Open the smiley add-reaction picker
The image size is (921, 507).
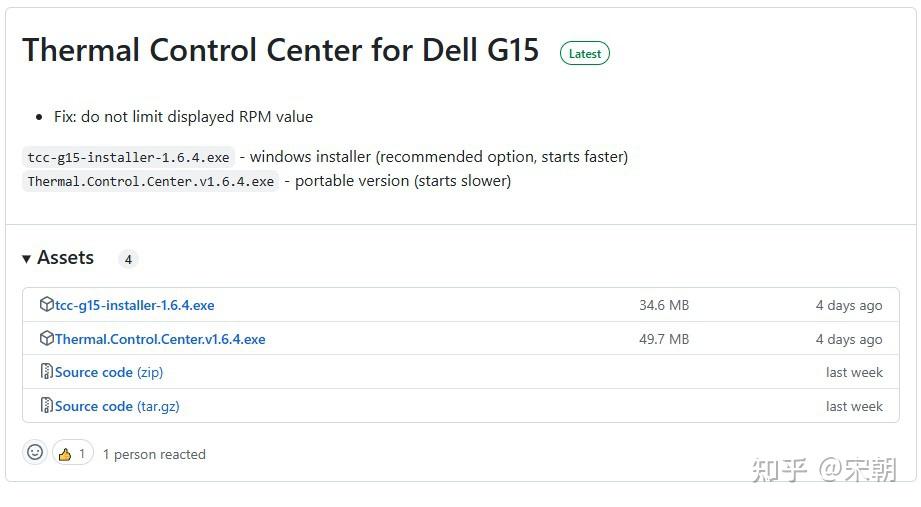(x=35, y=453)
